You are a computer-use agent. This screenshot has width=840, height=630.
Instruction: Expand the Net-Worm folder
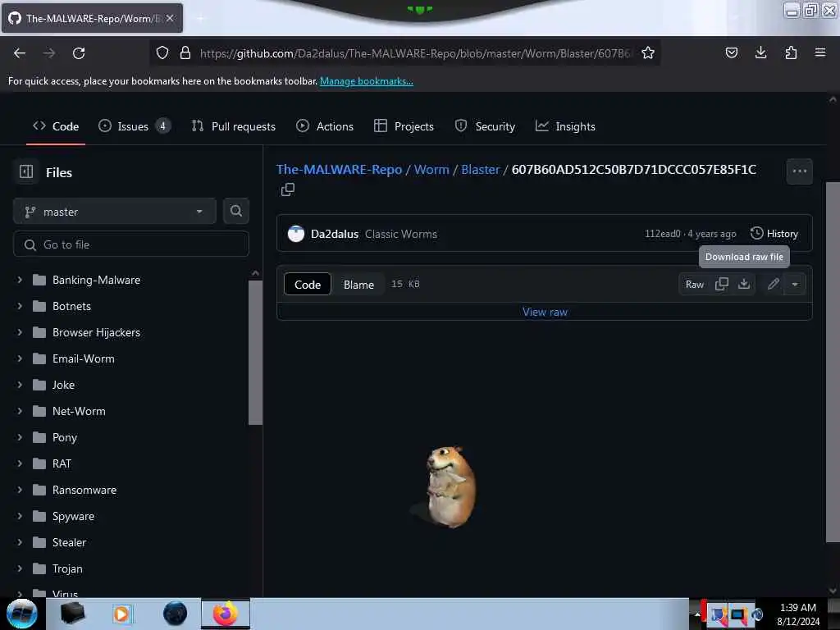tap(20, 411)
